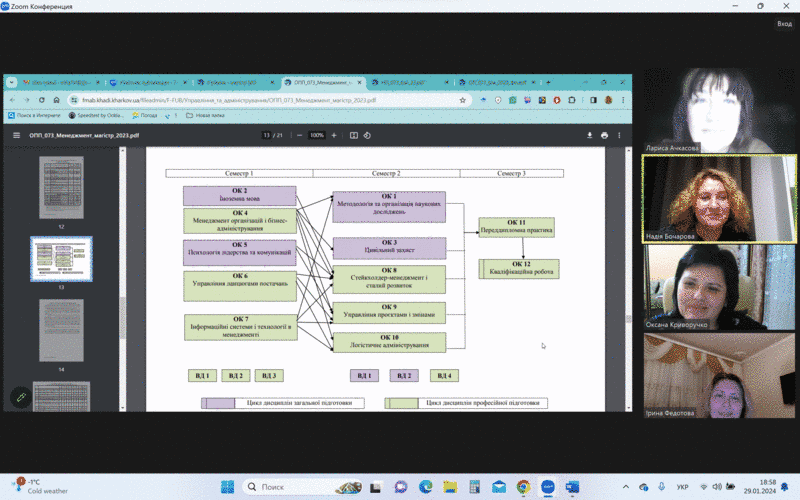Zoom in the PDF with plus button

pyautogui.click(x=332, y=135)
